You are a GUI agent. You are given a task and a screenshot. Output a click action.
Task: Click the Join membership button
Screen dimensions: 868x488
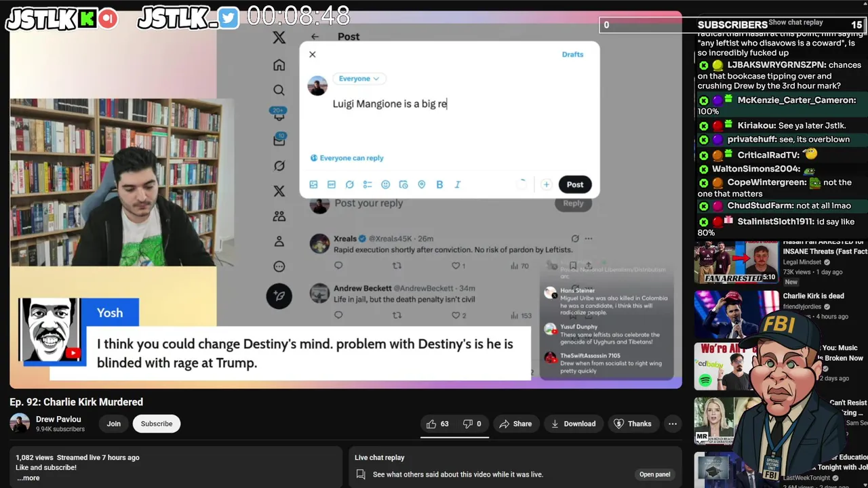tap(113, 424)
